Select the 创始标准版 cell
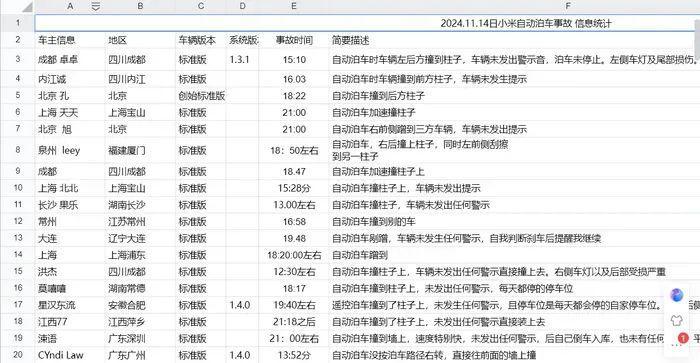 [x=201, y=96]
